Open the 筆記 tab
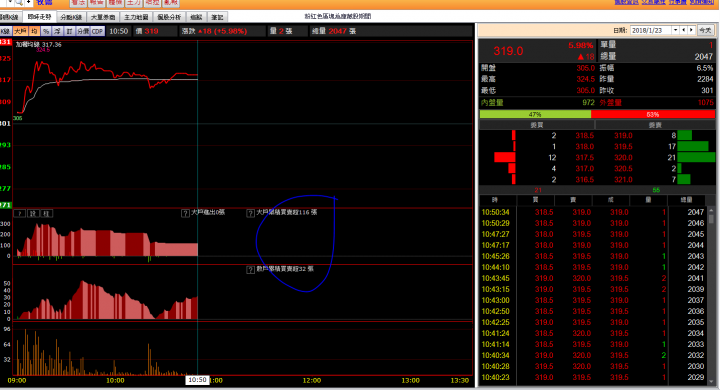This screenshot has height=390, width=720. pos(217,17)
